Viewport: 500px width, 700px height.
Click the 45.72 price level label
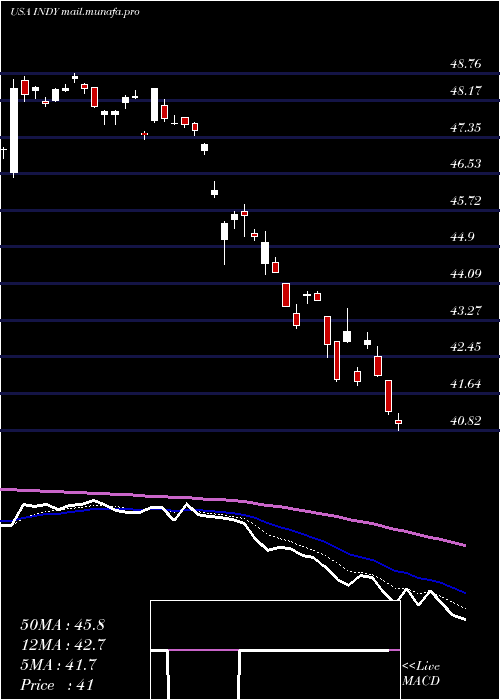point(466,201)
